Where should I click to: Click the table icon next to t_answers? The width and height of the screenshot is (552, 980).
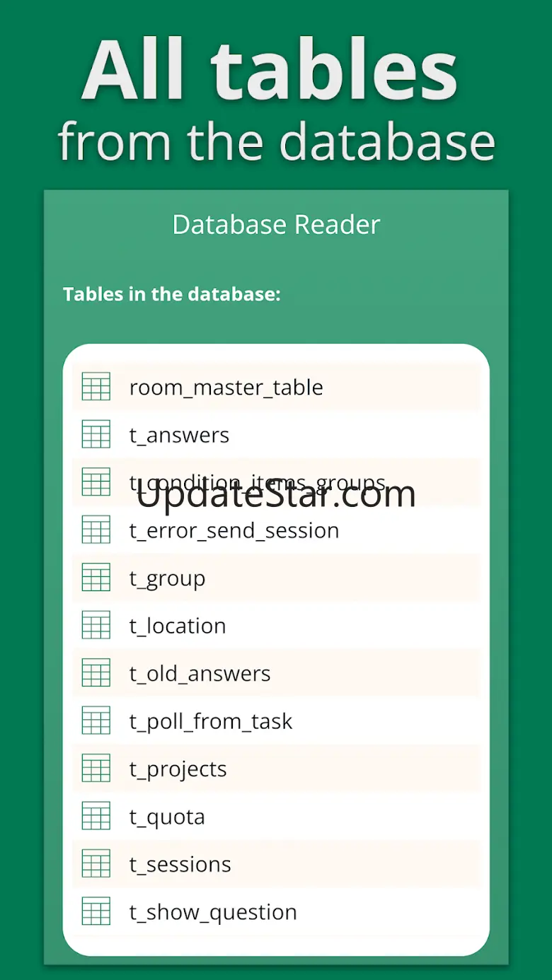96,434
